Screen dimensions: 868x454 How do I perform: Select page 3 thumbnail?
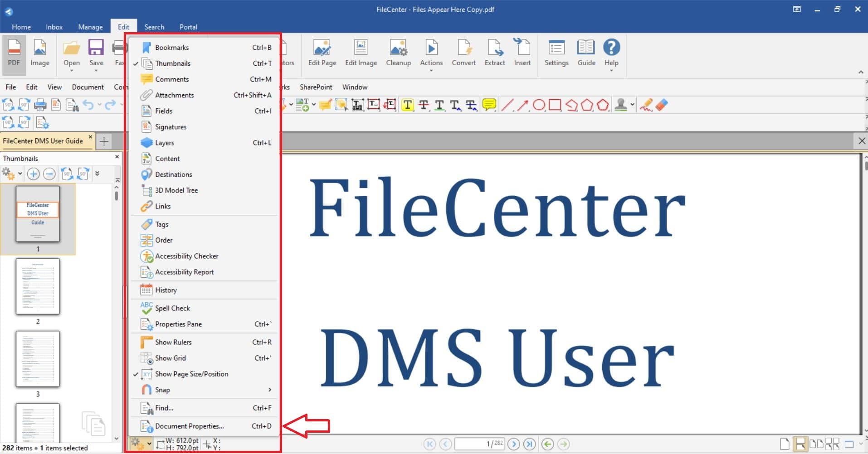click(x=38, y=359)
